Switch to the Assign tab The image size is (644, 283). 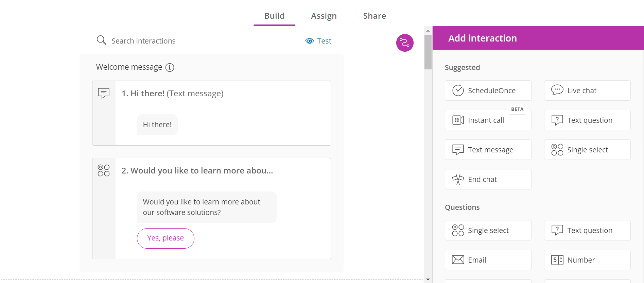point(324,16)
